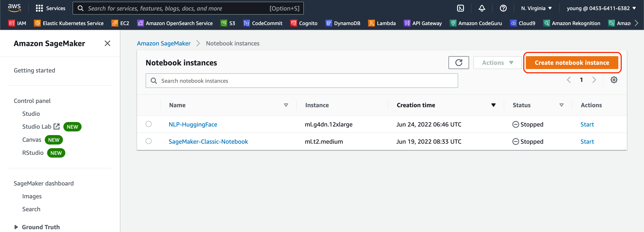Expand the Ground Truth section
This screenshot has height=232, width=644.
point(16,227)
